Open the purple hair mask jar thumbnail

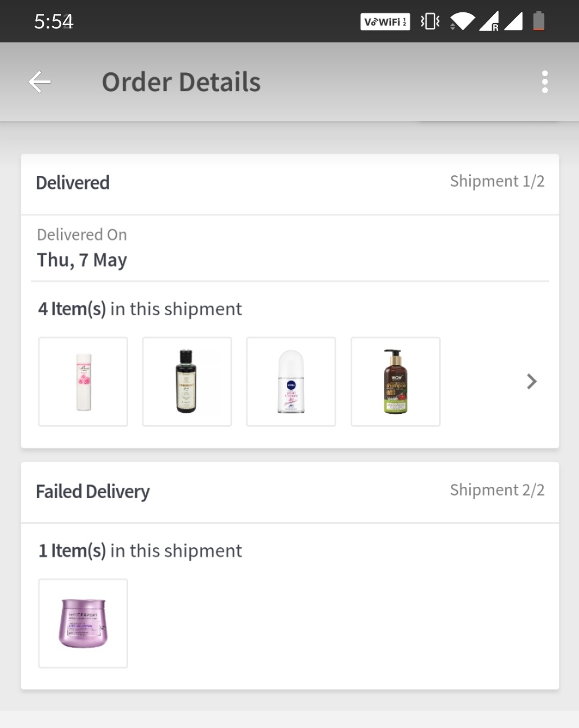tap(83, 623)
